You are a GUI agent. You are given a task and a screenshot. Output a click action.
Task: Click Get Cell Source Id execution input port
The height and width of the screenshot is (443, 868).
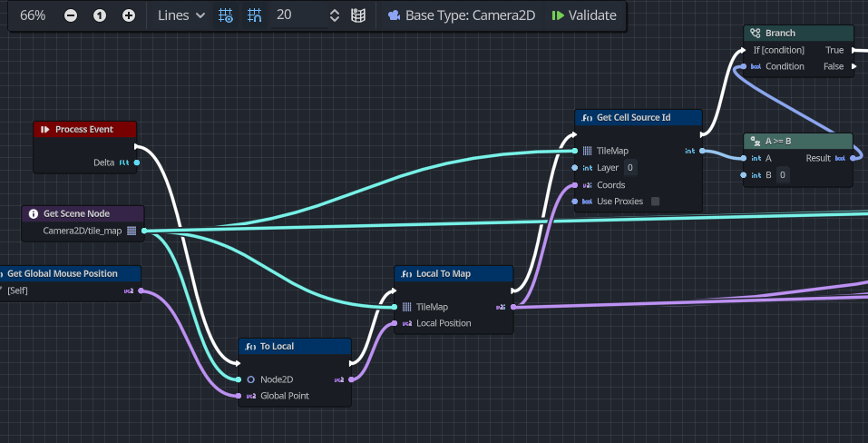coord(575,134)
